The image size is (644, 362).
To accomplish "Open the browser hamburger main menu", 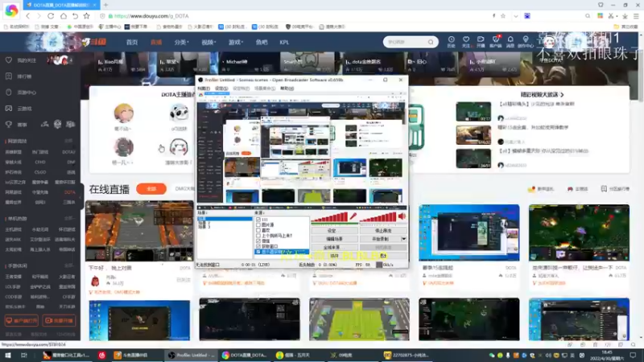I will [x=636, y=16].
